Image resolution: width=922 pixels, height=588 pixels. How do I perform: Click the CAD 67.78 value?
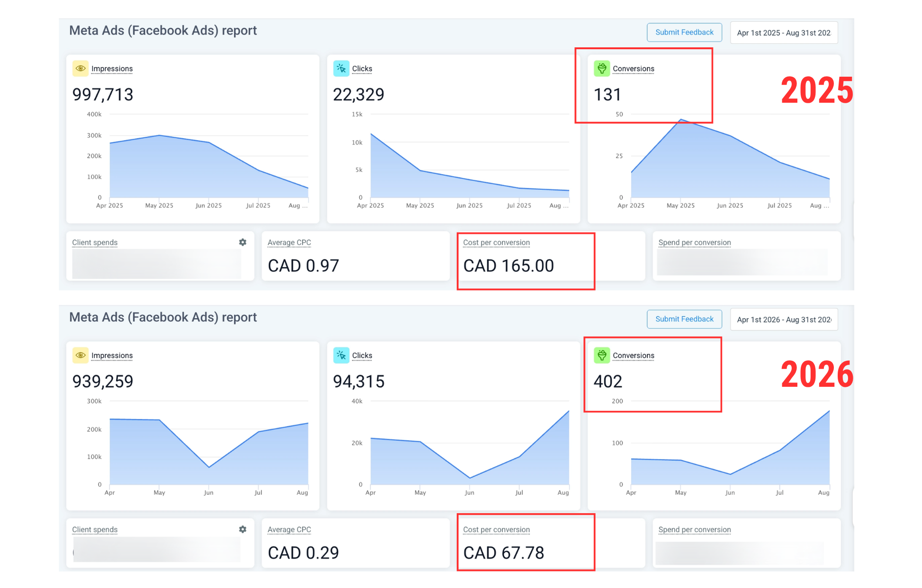click(504, 552)
